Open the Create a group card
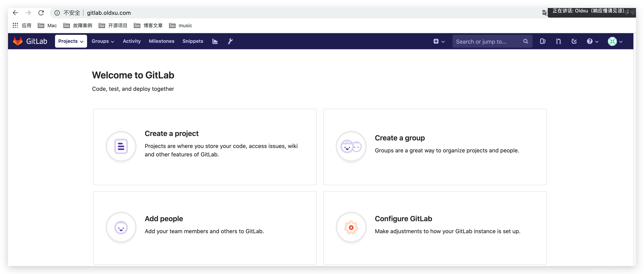 [435, 147]
